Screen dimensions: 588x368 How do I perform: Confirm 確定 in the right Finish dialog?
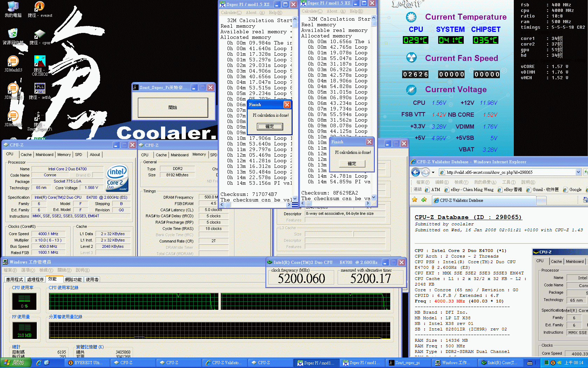352,164
